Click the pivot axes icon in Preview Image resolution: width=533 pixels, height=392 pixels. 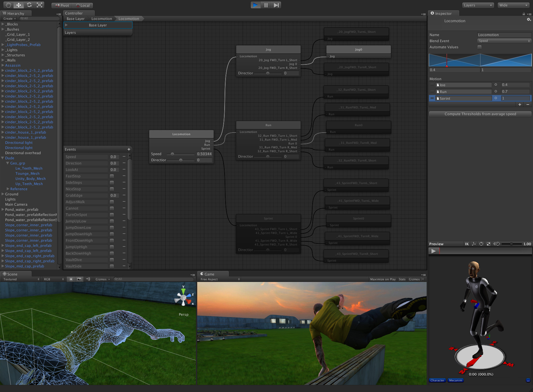point(474,244)
